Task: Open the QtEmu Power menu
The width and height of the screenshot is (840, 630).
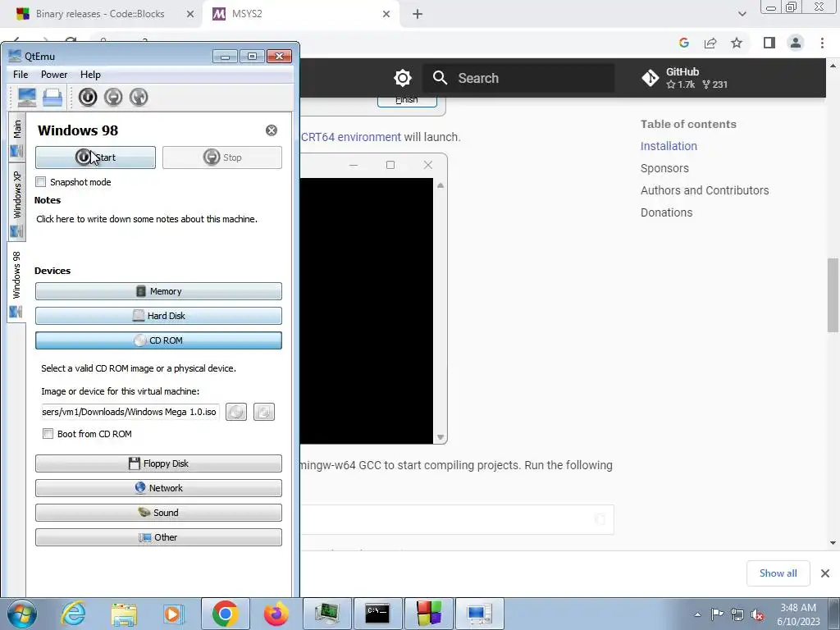Action: pyautogui.click(x=54, y=75)
